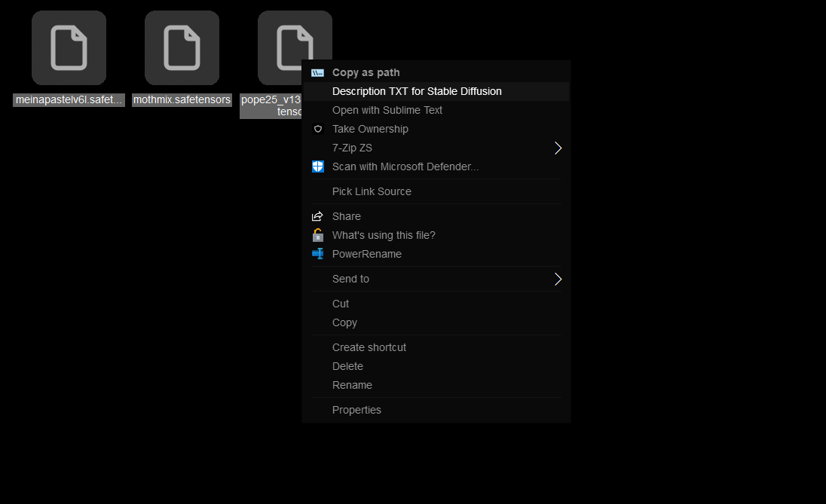Open the meinapastelv6l safetensors file icon
The image size is (826, 504).
(69, 48)
